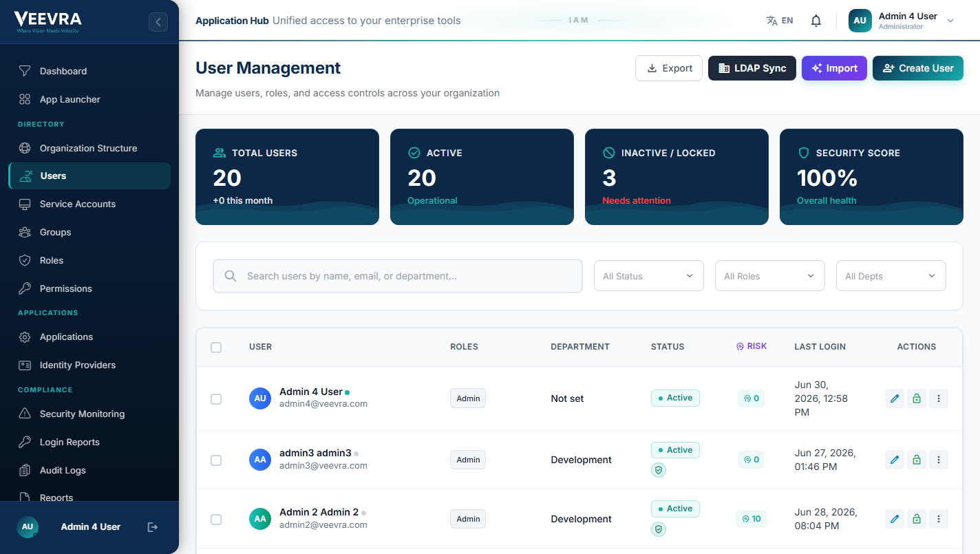Click the Security Score shield icon
Screen dimensions: 980x554
[x=803, y=153]
